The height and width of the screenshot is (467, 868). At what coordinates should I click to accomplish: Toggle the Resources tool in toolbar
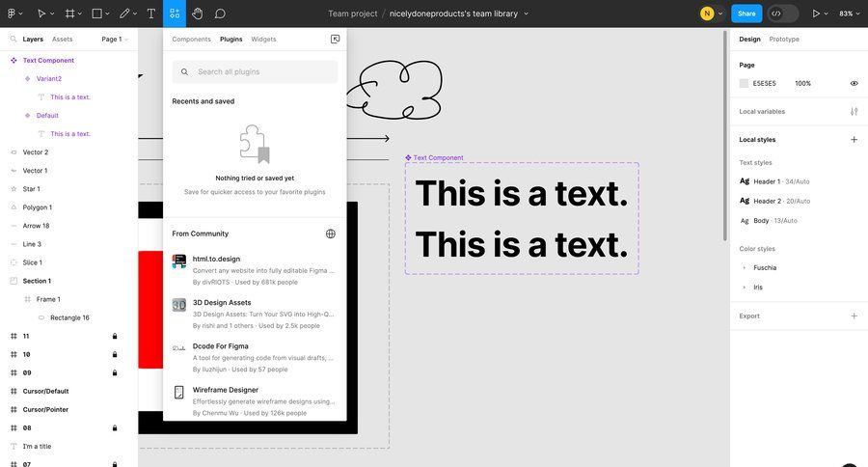pyautogui.click(x=175, y=14)
